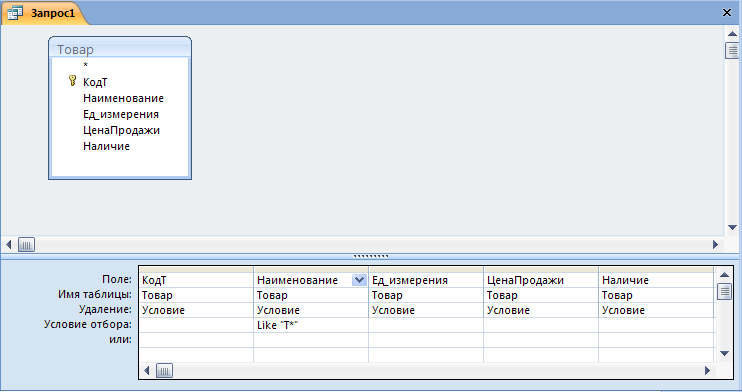
Task: Click the upper pane vertical scroll down arrow
Action: tap(732, 228)
